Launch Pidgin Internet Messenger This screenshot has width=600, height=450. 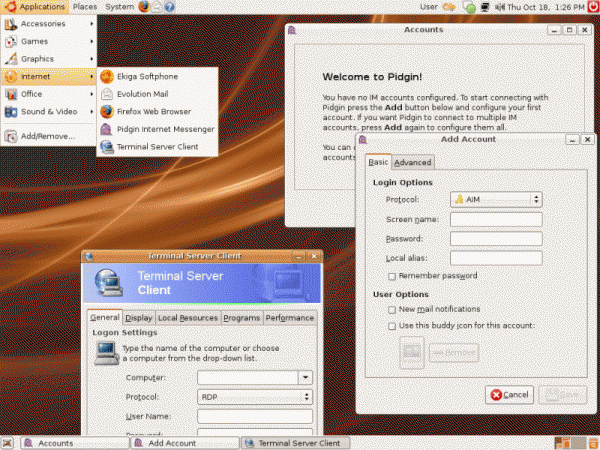click(x=157, y=129)
